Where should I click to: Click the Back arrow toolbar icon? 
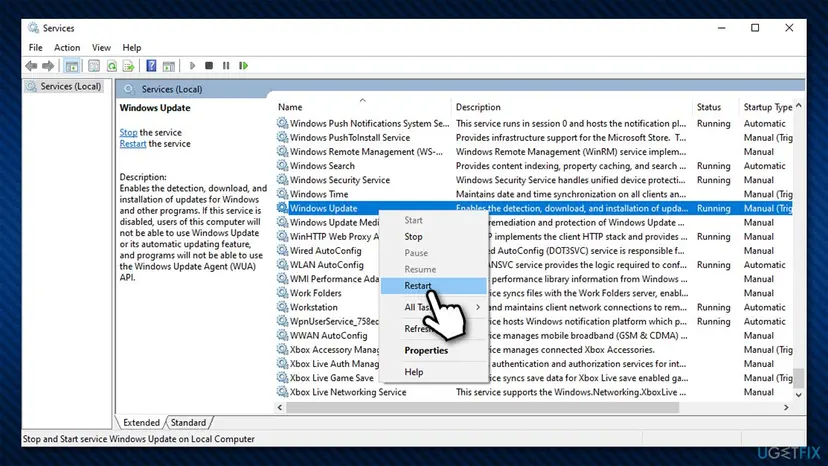click(31, 66)
